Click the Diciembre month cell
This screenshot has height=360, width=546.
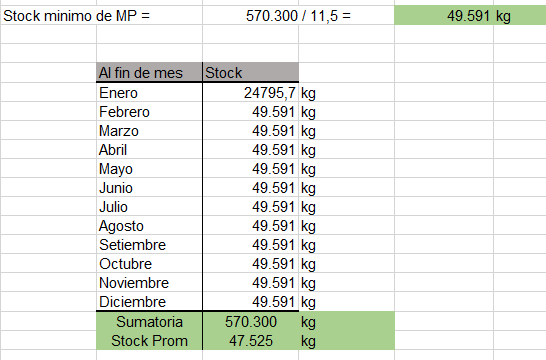[x=149, y=302]
